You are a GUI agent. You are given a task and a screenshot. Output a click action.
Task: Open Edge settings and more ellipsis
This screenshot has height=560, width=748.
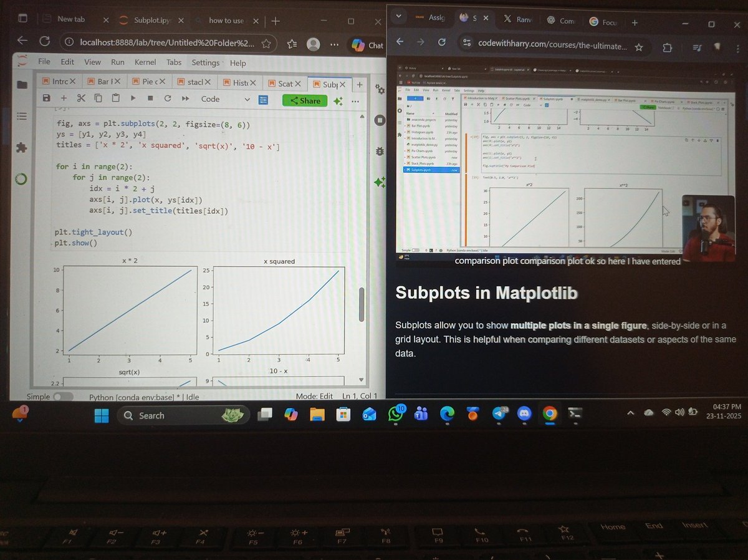(335, 45)
